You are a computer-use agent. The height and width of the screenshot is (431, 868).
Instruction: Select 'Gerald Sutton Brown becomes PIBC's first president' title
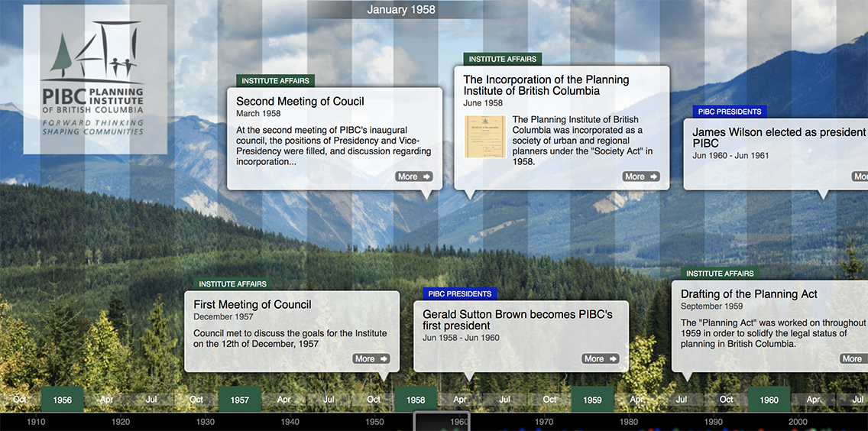coord(517,320)
